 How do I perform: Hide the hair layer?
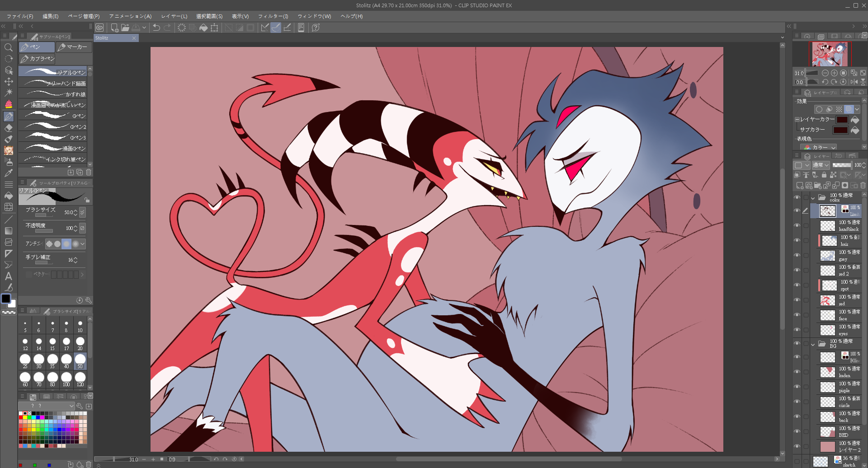click(x=797, y=240)
